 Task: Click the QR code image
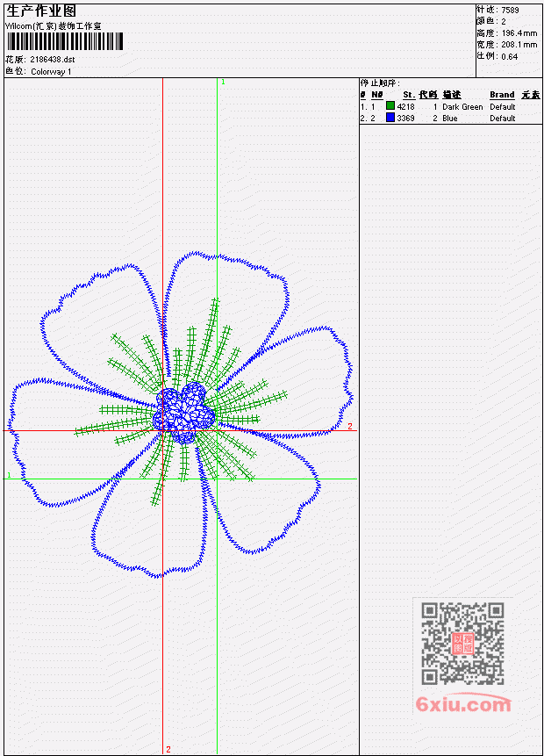point(462,644)
